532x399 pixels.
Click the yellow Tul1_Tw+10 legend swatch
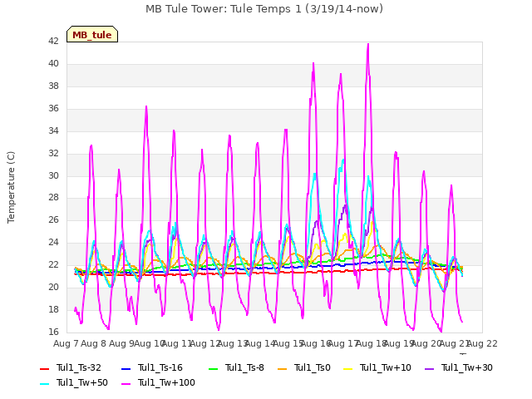347,368
